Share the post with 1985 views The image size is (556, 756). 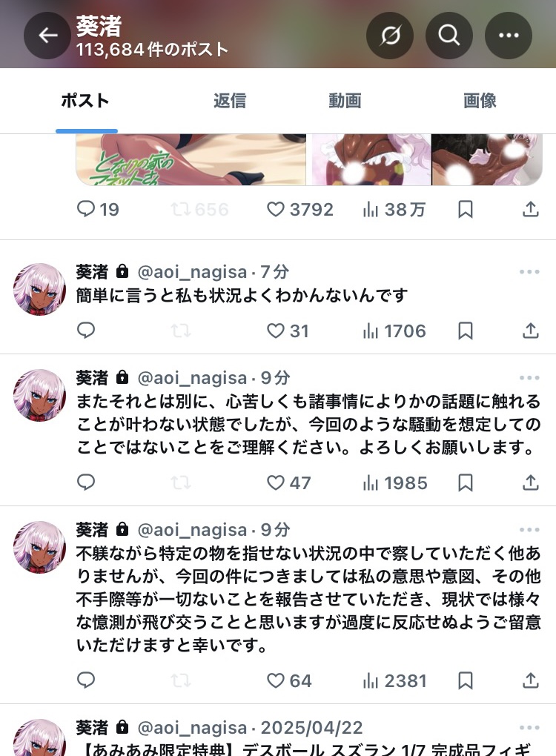[531, 483]
